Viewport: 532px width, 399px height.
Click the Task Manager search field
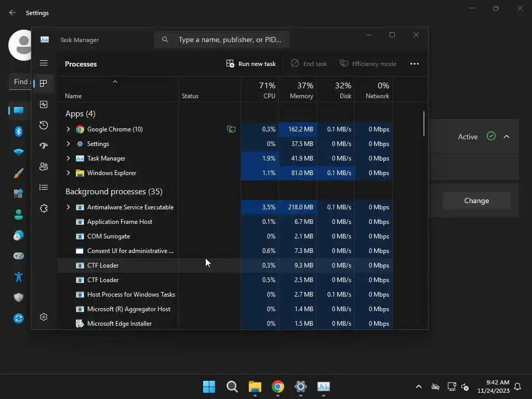coord(222,39)
